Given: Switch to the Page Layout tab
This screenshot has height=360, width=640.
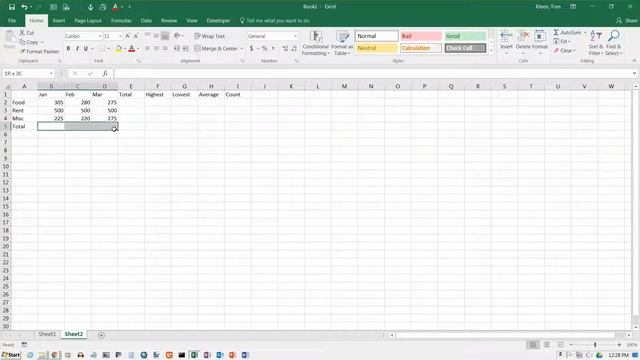Looking at the screenshot, I should [x=88, y=20].
